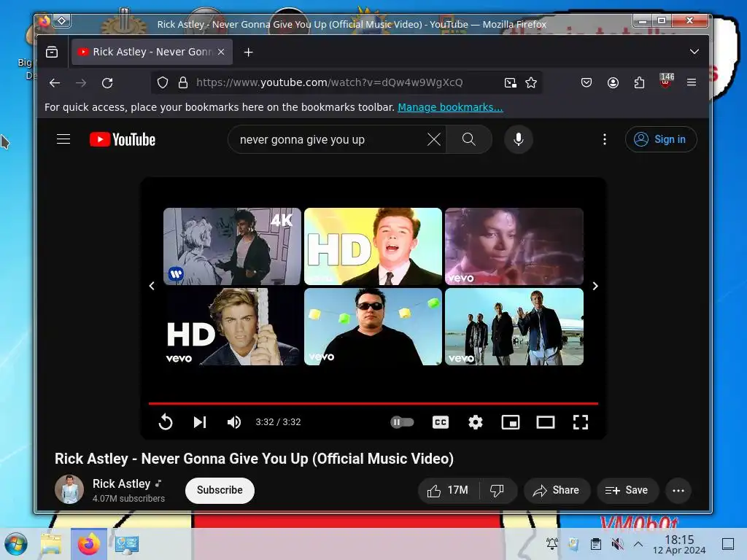Open YouTube guide sidebar menu
The width and height of the screenshot is (747, 560).
click(x=63, y=139)
